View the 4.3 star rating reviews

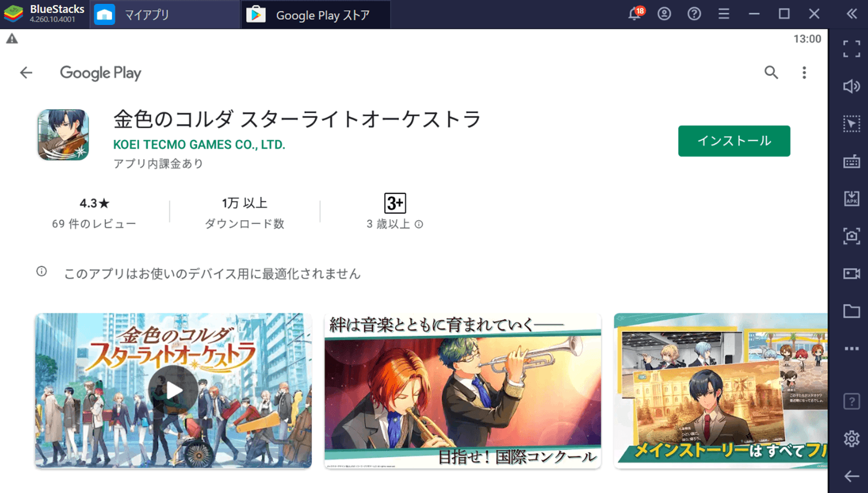coord(94,213)
